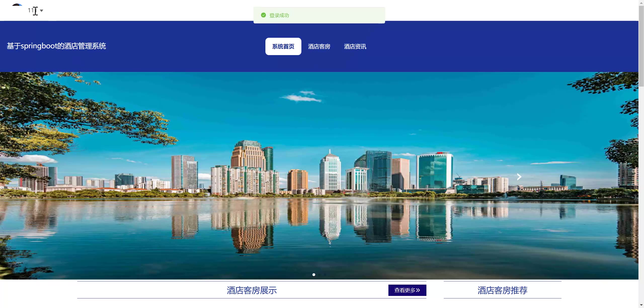Click the green login-success check icon
The width and height of the screenshot is (644, 308).
pos(263,15)
